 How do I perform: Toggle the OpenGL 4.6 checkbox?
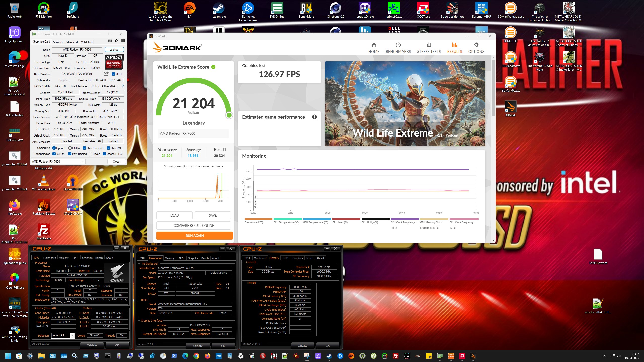click(104, 154)
